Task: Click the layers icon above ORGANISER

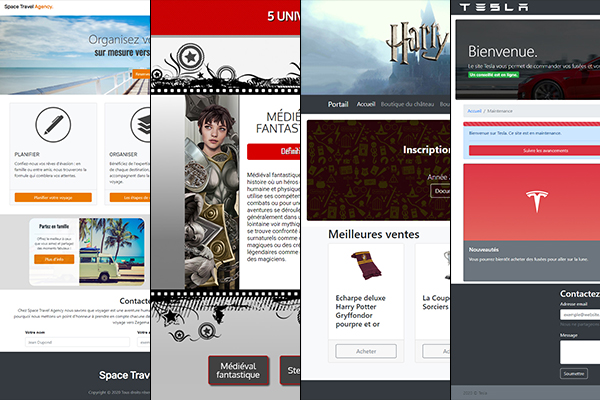Action: click(140, 125)
